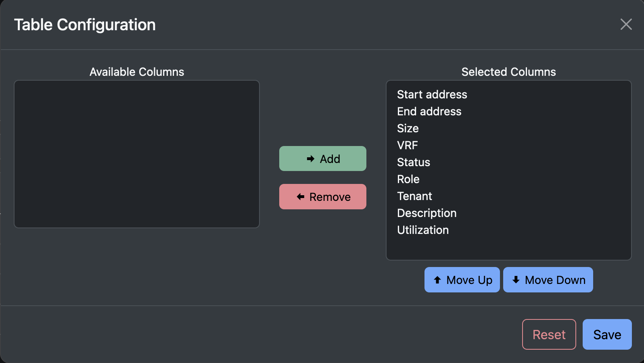Select the Role column entry

408,179
